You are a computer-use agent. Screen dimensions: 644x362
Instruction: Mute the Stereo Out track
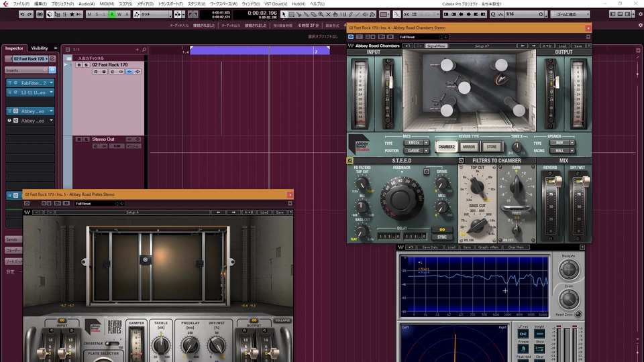tap(79, 139)
